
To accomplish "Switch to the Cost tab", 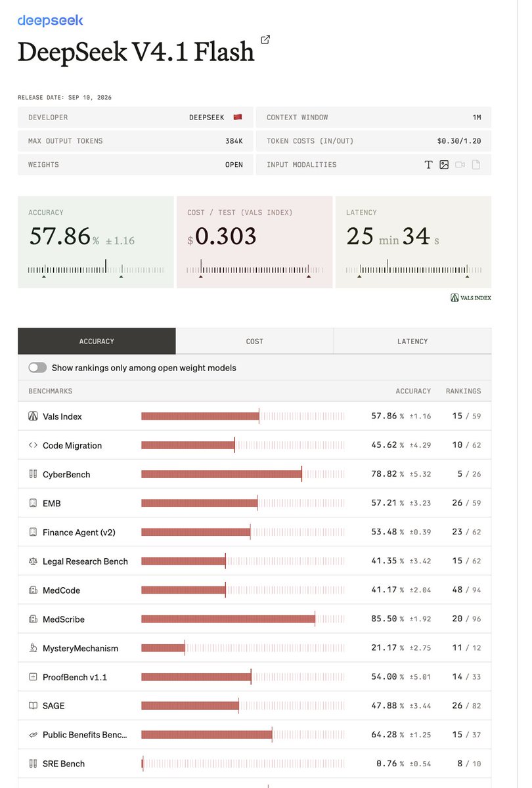I will (x=255, y=341).
